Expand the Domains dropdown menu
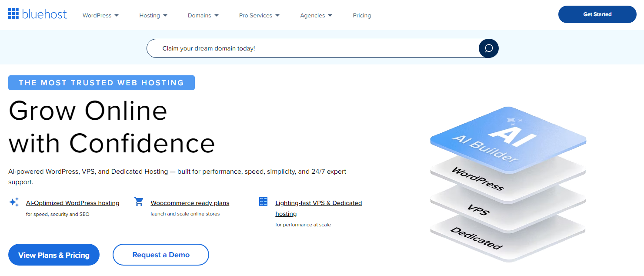The width and height of the screenshot is (644, 276). point(203,15)
